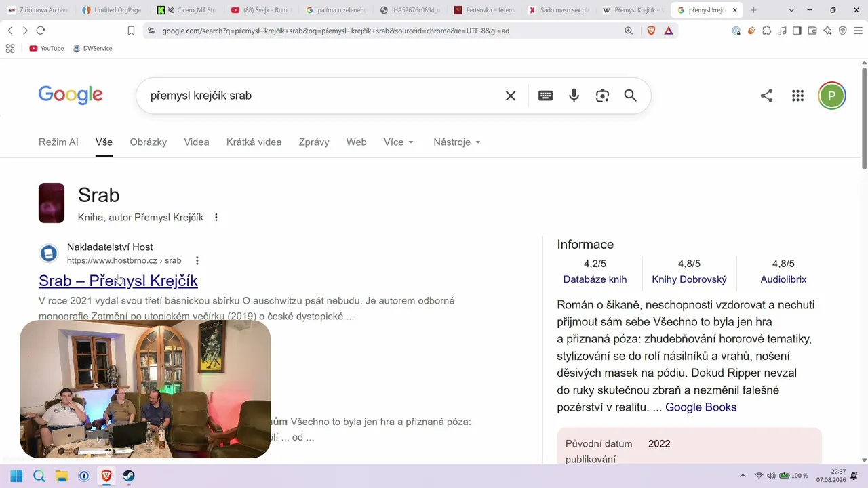Click the webcam video overlay

click(145, 389)
